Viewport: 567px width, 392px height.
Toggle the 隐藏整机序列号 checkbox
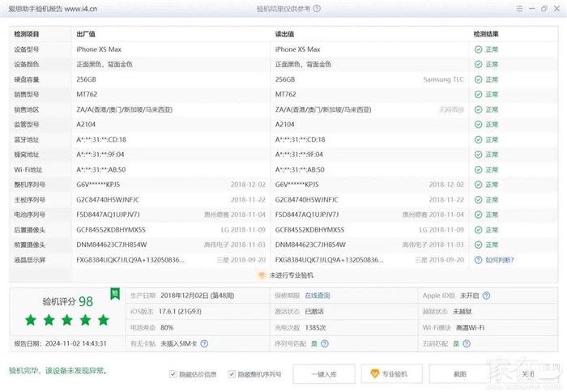(232, 374)
